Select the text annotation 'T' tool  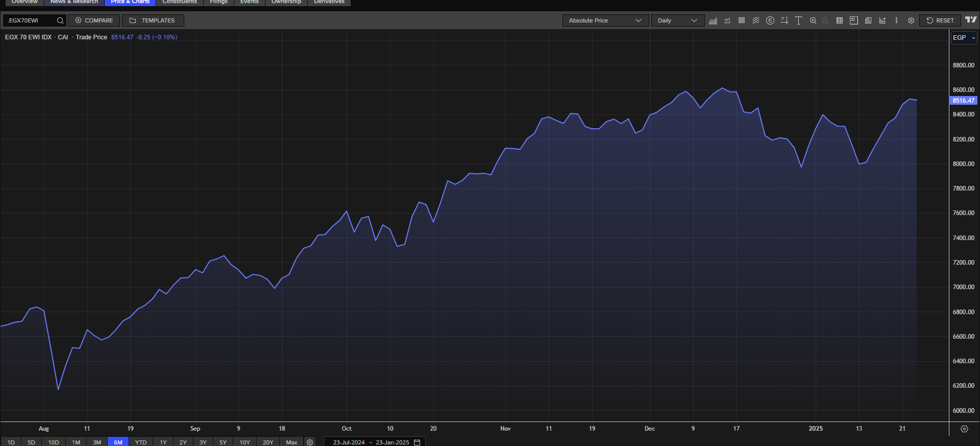799,20
